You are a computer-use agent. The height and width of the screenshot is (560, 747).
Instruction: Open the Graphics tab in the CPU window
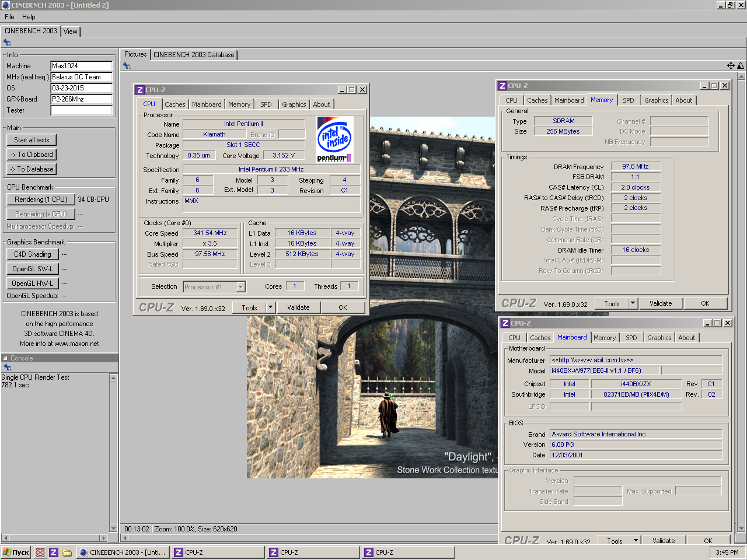click(x=294, y=104)
